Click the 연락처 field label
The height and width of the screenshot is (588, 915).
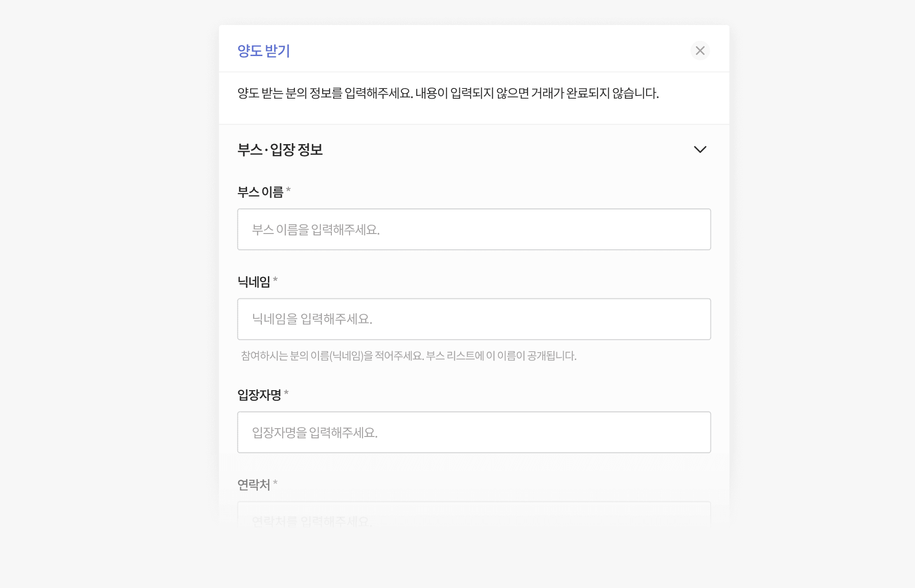(254, 485)
